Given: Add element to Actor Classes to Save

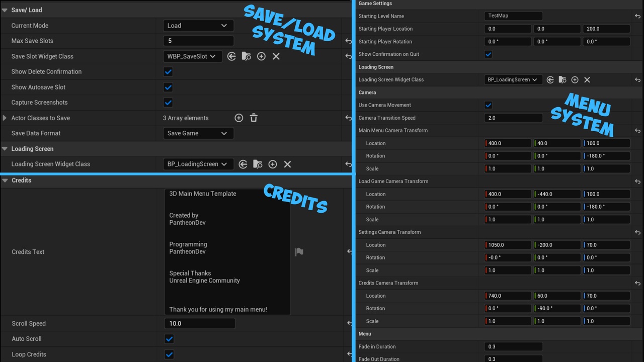Looking at the screenshot, I should coord(239,118).
